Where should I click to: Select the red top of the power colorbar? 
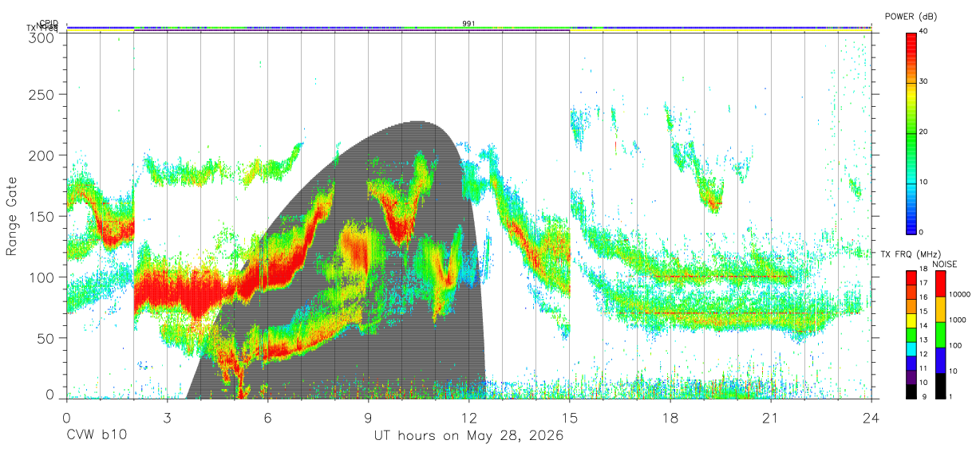pos(911,44)
